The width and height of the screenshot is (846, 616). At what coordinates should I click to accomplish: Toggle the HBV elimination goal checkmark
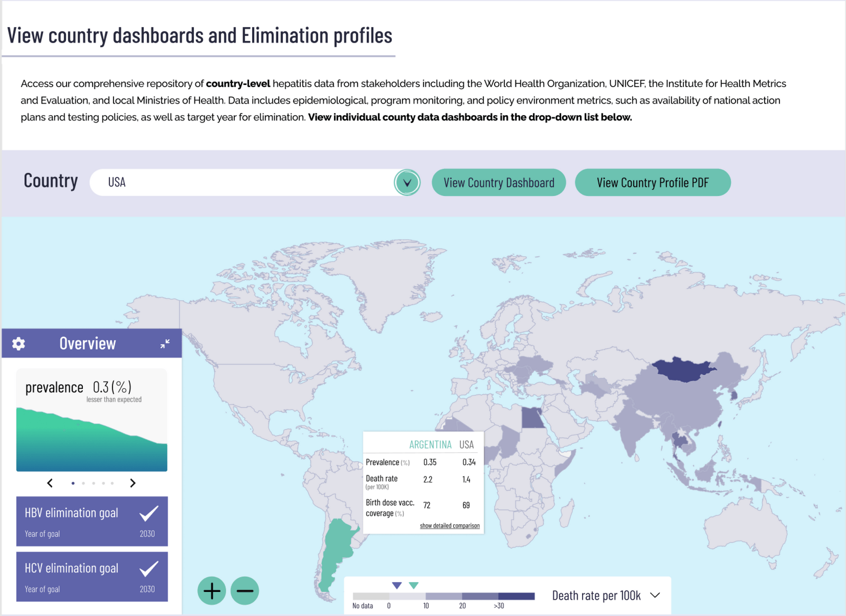[149, 513]
